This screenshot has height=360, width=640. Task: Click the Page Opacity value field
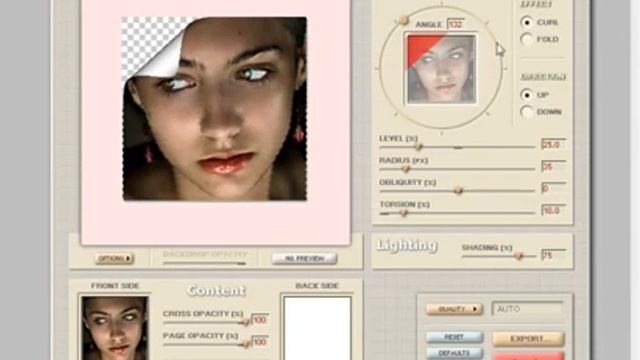point(260,342)
